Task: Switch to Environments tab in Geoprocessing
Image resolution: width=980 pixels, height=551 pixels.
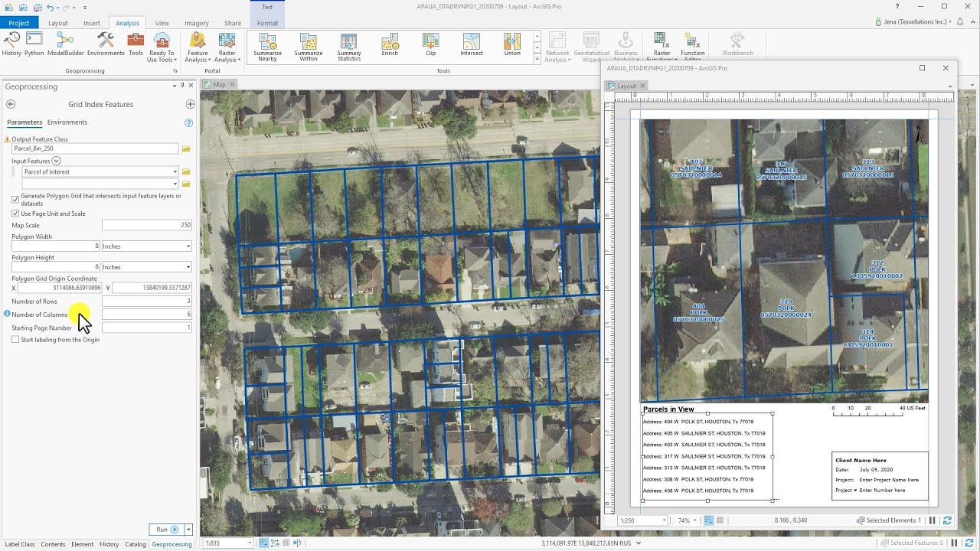Action: (x=67, y=122)
